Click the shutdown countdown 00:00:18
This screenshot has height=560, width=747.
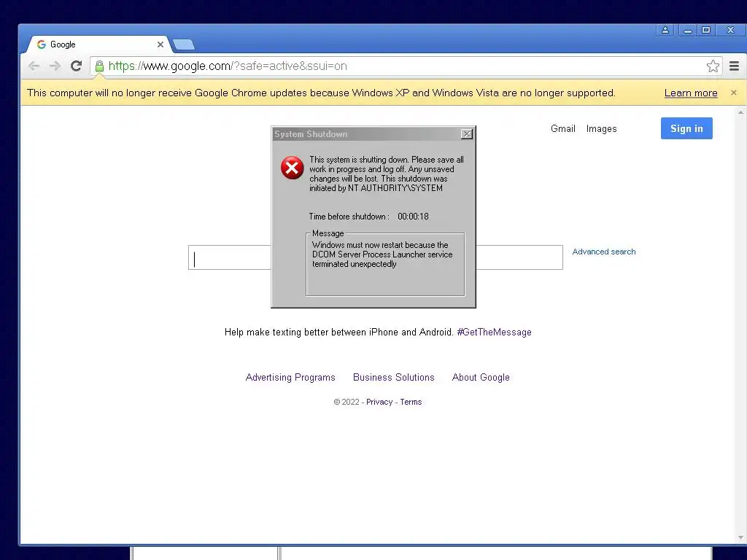(x=413, y=216)
